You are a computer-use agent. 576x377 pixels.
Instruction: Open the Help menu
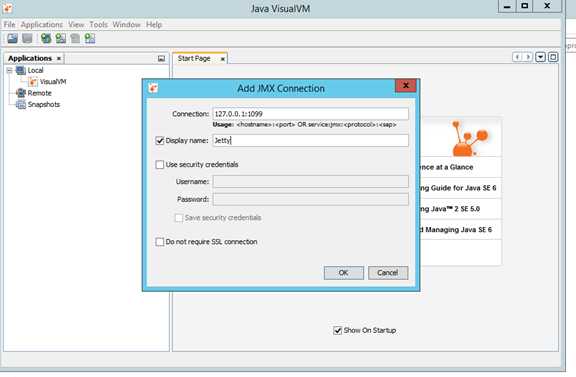(154, 25)
